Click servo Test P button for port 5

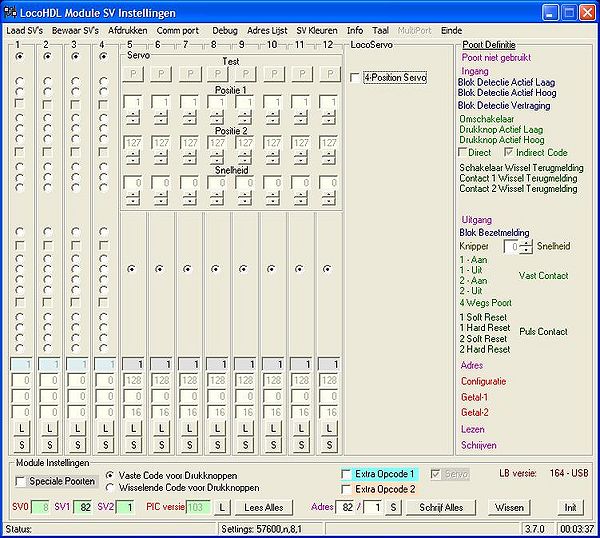pyautogui.click(x=133, y=74)
